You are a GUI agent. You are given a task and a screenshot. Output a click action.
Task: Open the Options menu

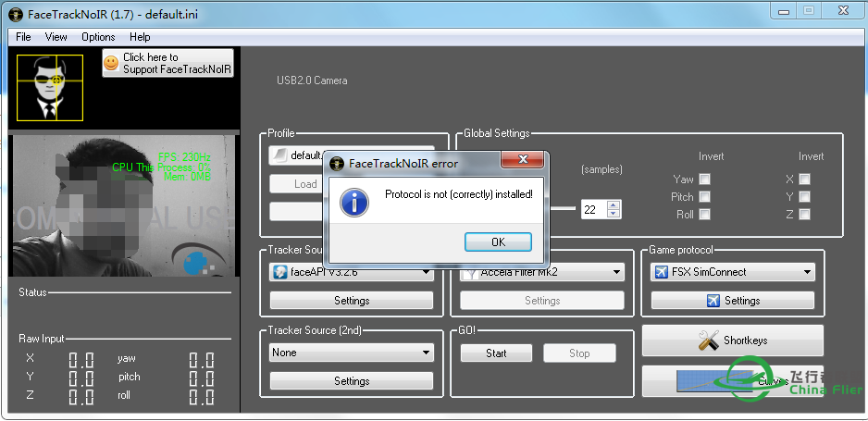pos(98,37)
